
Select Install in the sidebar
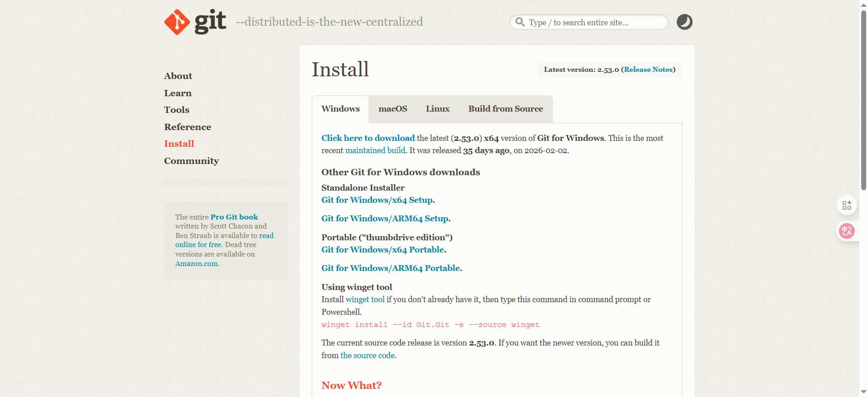point(179,144)
